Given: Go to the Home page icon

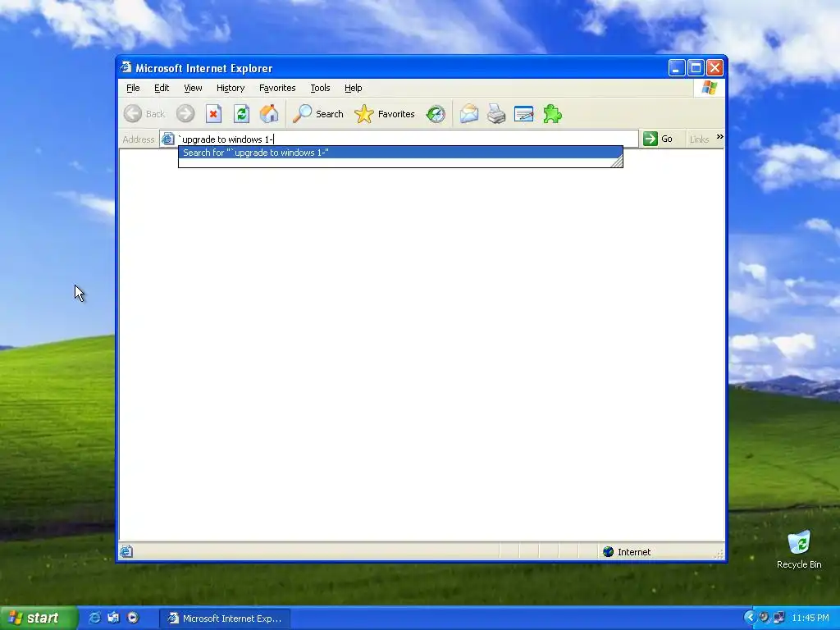Looking at the screenshot, I should (x=269, y=113).
